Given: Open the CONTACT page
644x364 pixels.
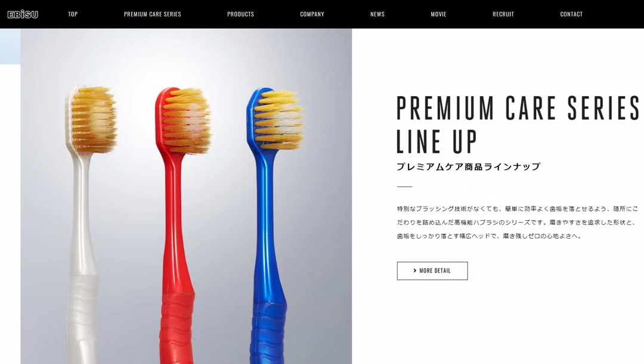Looking at the screenshot, I should point(571,14).
